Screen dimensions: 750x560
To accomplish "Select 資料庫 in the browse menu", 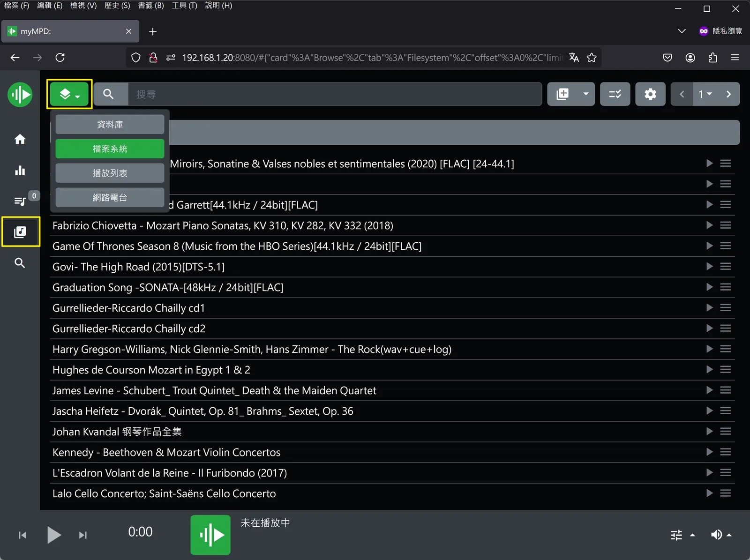I will point(110,124).
